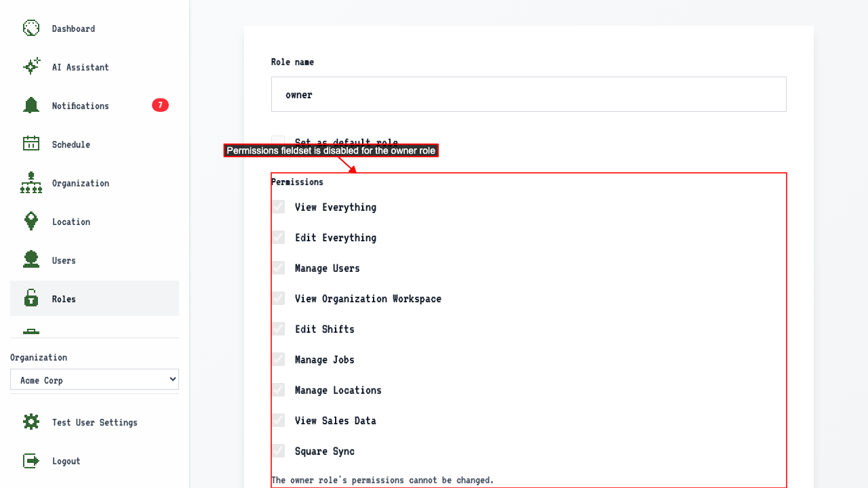868x488 pixels.
Task: Click the Dashboard gauge icon
Action: click(31, 28)
